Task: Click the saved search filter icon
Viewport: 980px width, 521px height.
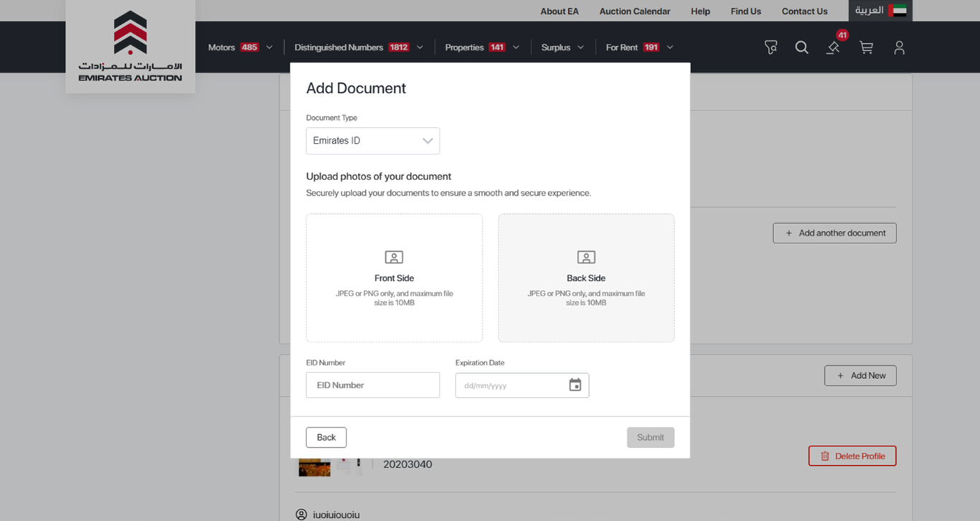Action: tap(771, 47)
